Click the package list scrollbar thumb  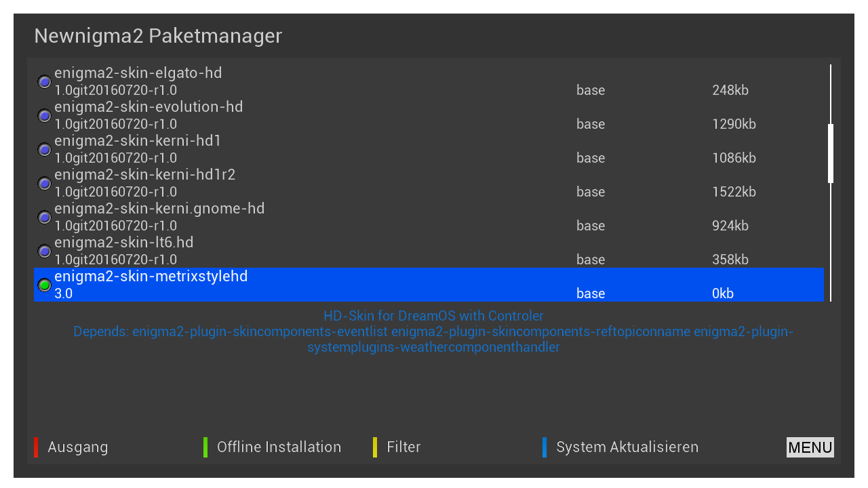click(x=831, y=153)
